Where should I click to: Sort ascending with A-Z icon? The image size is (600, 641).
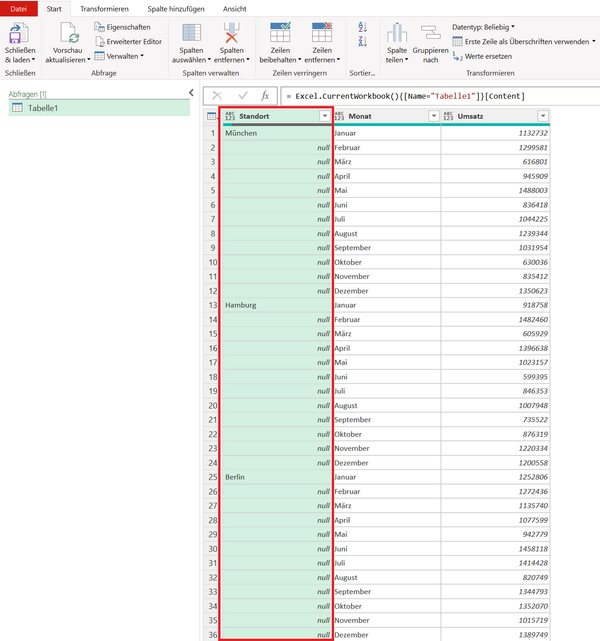click(x=363, y=27)
